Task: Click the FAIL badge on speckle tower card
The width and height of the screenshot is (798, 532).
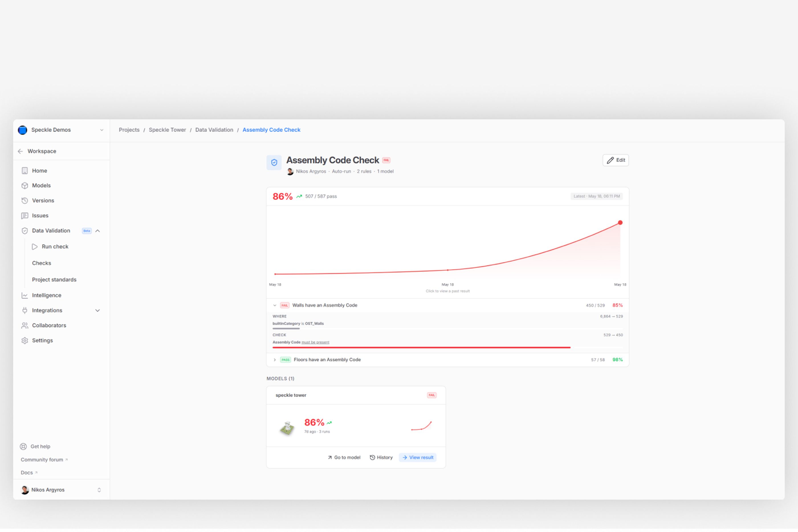Action: tap(431, 395)
